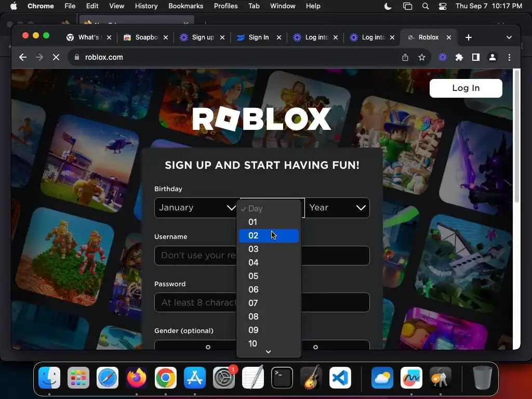
Task: Click the Roblox logo
Action: click(262, 119)
